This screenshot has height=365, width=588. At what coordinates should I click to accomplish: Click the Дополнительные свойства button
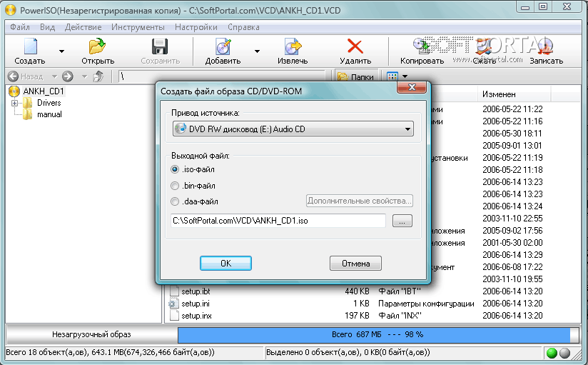coord(359,201)
